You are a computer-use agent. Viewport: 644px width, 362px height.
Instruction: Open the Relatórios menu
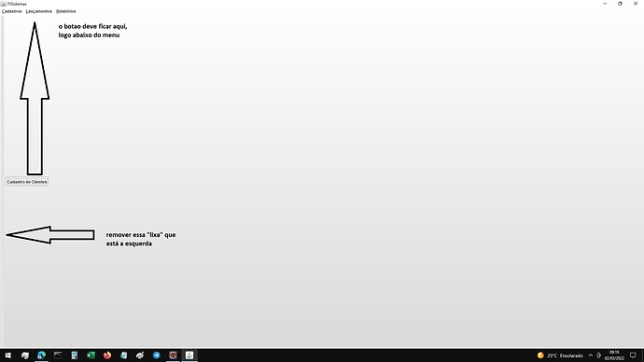click(x=66, y=11)
